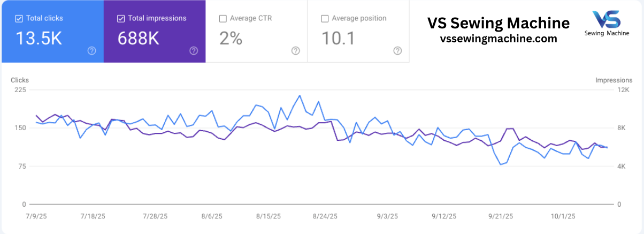The image size is (644, 234).
Task: Click the help icon on Average position card
Action: point(397,50)
